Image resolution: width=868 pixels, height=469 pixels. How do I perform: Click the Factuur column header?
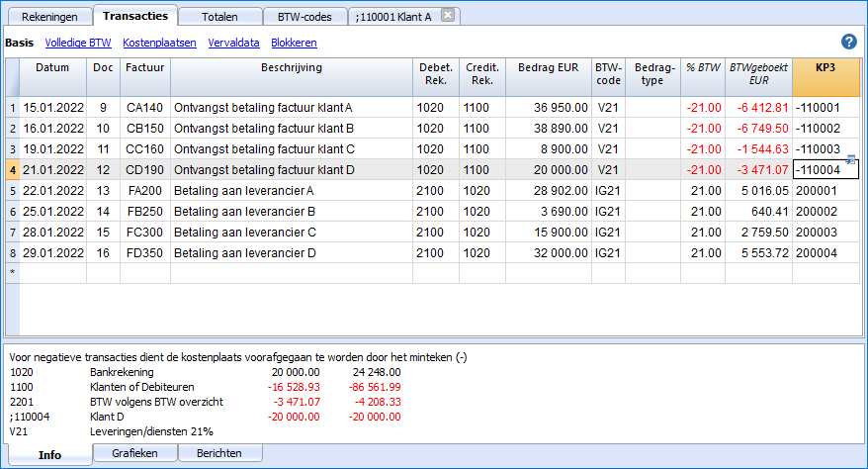[x=145, y=77]
